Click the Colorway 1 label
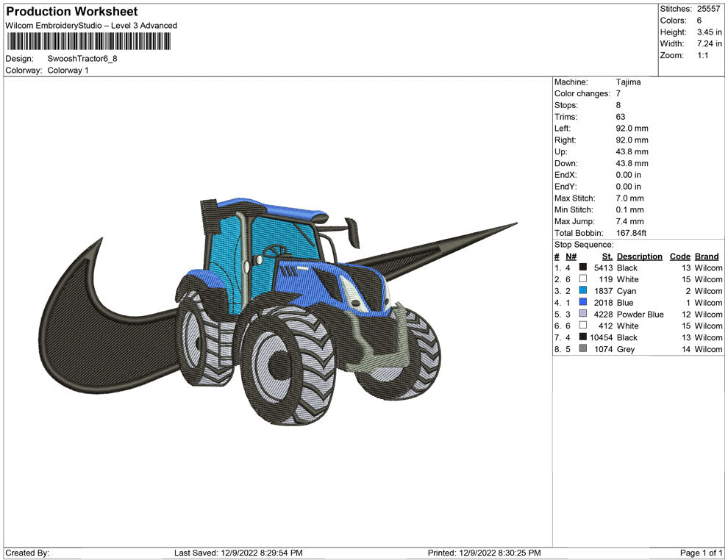Viewport: 728px width, 560px height. coord(68,70)
